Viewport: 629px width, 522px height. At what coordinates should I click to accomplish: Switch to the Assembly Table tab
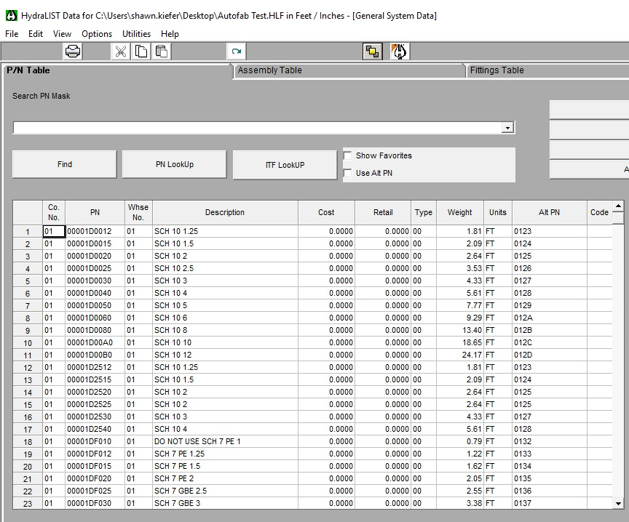pyautogui.click(x=349, y=71)
